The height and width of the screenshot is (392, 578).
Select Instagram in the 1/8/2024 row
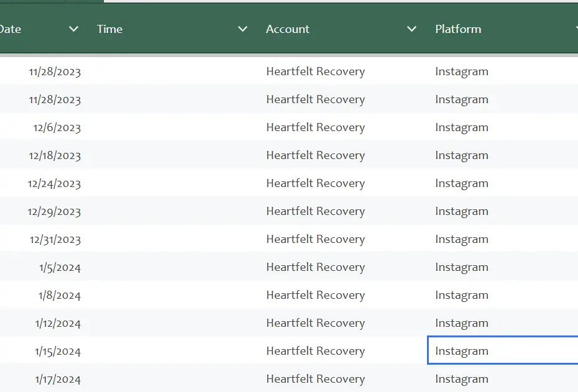462,296
